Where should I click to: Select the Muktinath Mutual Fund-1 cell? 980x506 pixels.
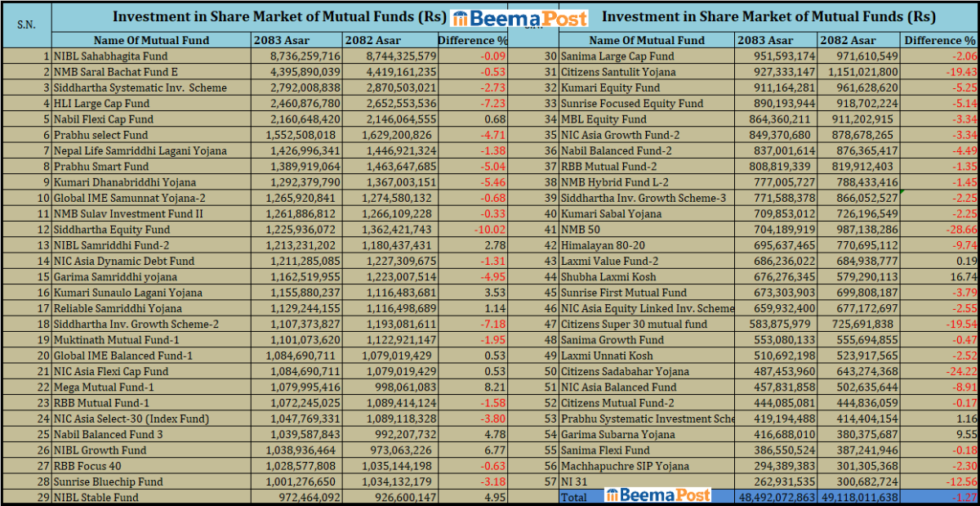pyautogui.click(x=151, y=339)
